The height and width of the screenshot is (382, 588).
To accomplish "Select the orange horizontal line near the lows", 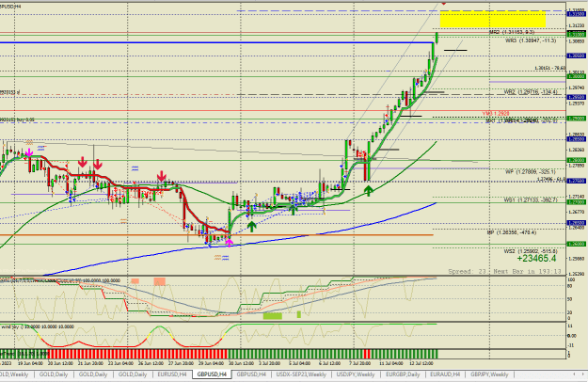I will click(216, 235).
